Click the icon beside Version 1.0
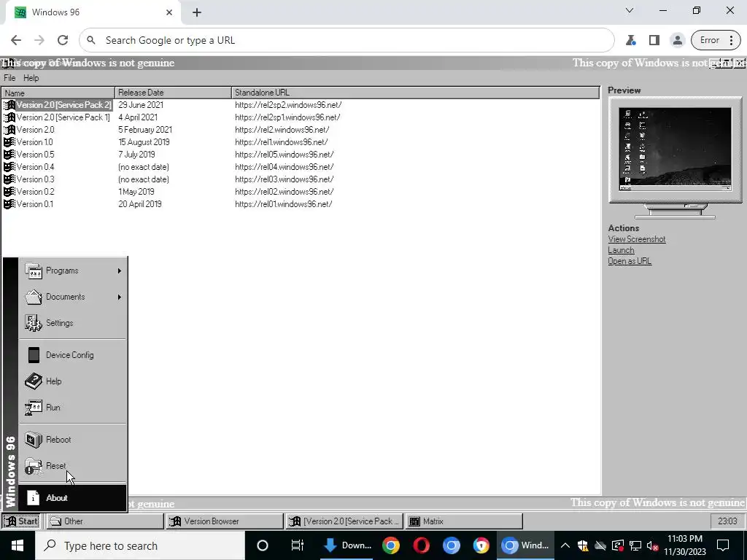Viewport: 747px width, 560px height. click(x=9, y=142)
